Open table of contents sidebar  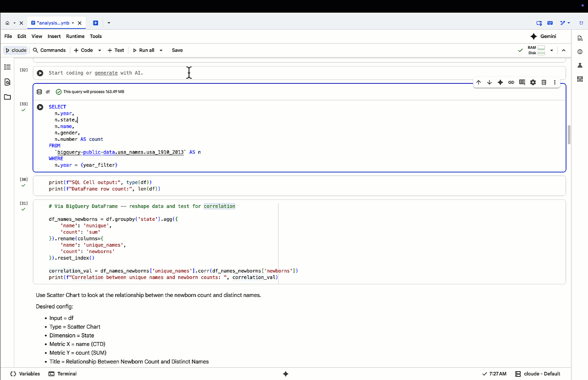click(x=7, y=67)
